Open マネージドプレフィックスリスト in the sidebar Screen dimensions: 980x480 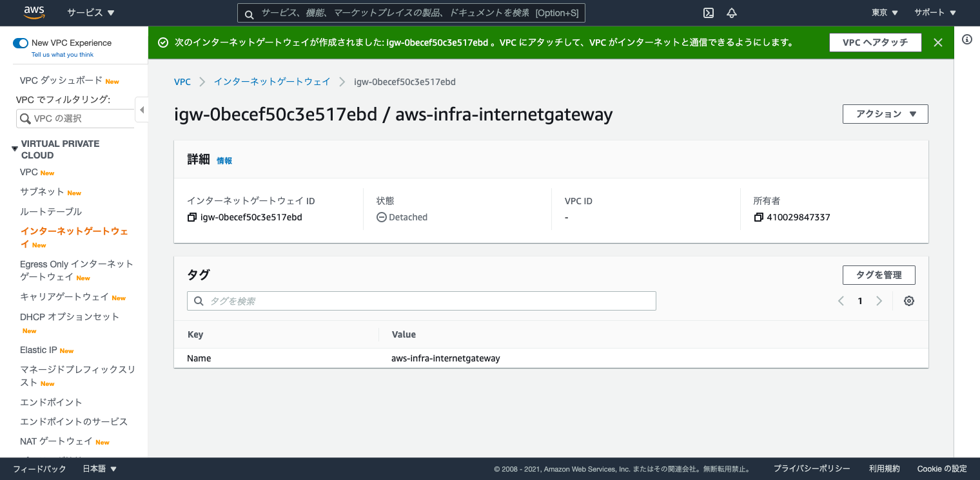(x=78, y=376)
